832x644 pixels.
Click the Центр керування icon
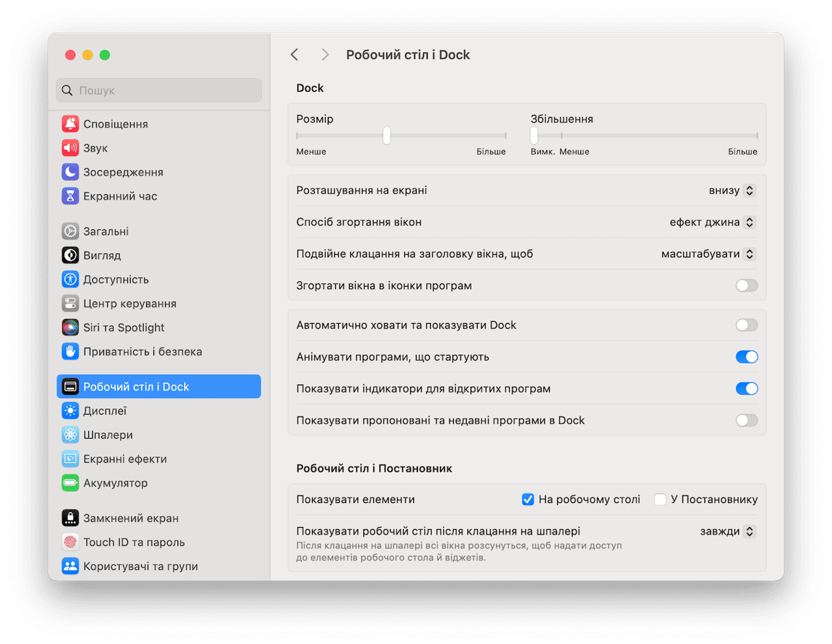pos(70,303)
